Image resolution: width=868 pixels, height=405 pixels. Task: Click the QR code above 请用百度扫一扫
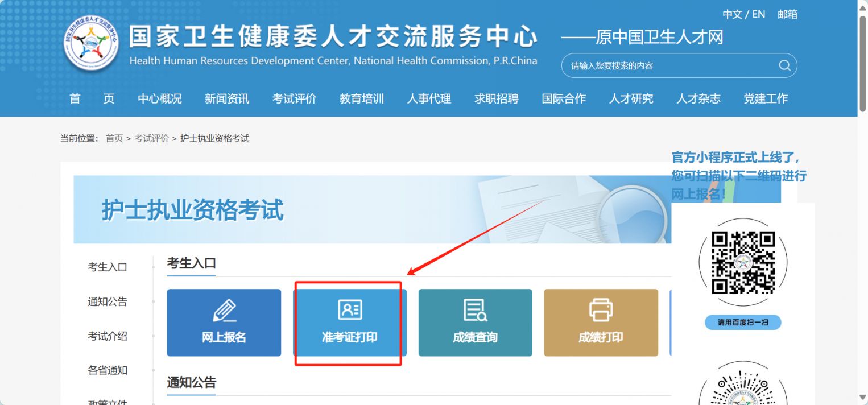point(743,263)
